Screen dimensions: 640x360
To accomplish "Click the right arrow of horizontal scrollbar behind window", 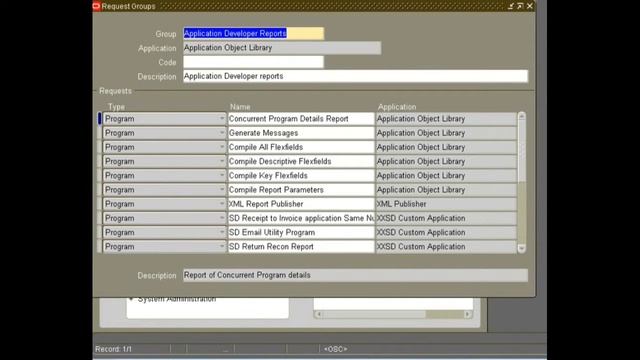I will click(468, 314).
